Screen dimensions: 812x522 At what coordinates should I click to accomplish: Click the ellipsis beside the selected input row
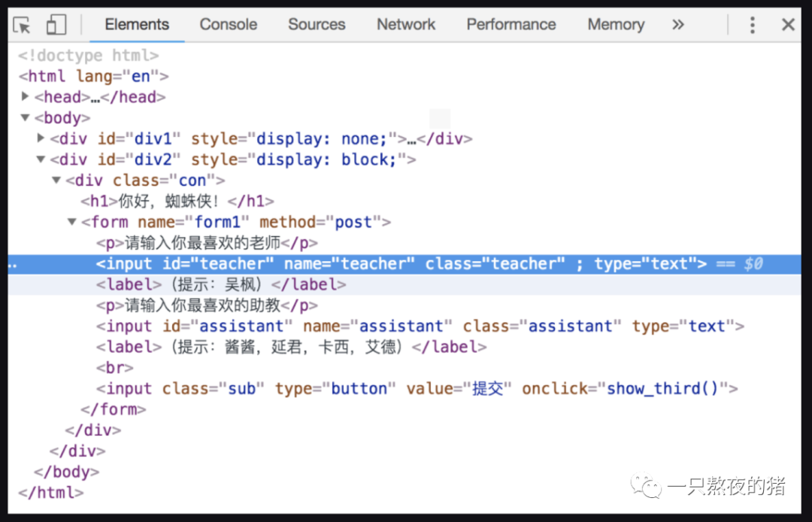coord(13,266)
